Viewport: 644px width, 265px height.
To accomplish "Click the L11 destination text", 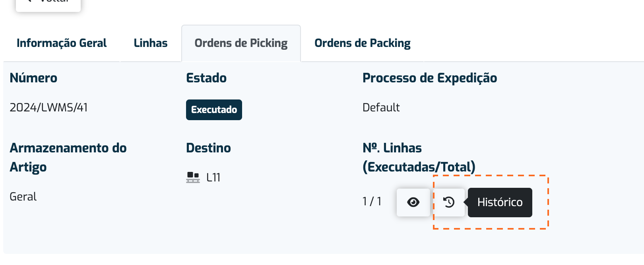I will (213, 177).
